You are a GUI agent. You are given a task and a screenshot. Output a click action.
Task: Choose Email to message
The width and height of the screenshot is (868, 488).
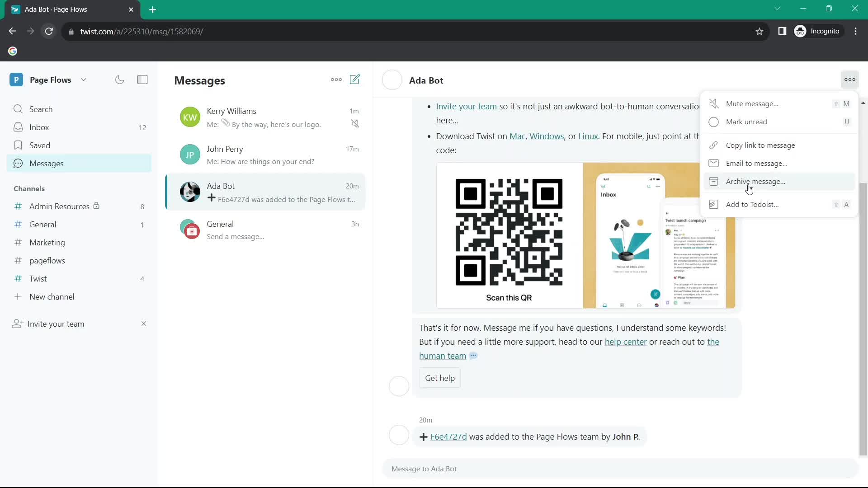[x=779, y=163]
